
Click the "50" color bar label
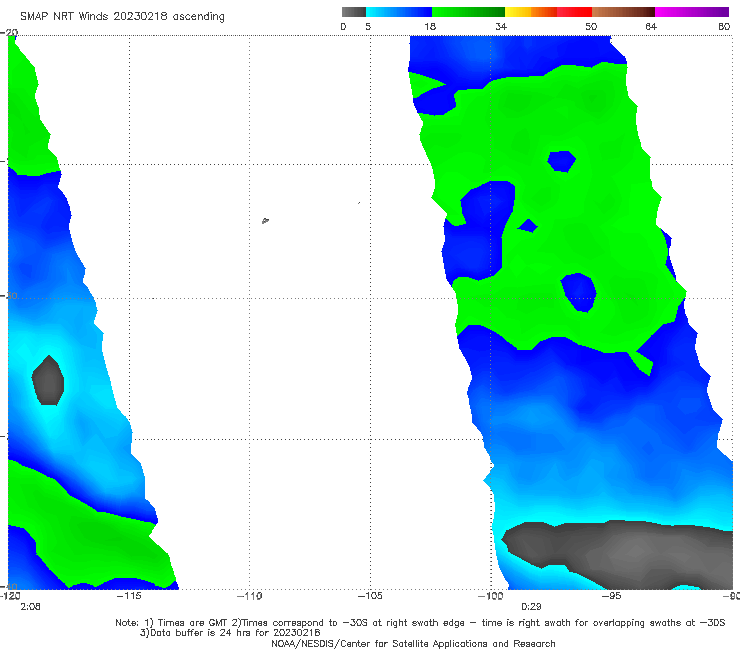coord(591,26)
